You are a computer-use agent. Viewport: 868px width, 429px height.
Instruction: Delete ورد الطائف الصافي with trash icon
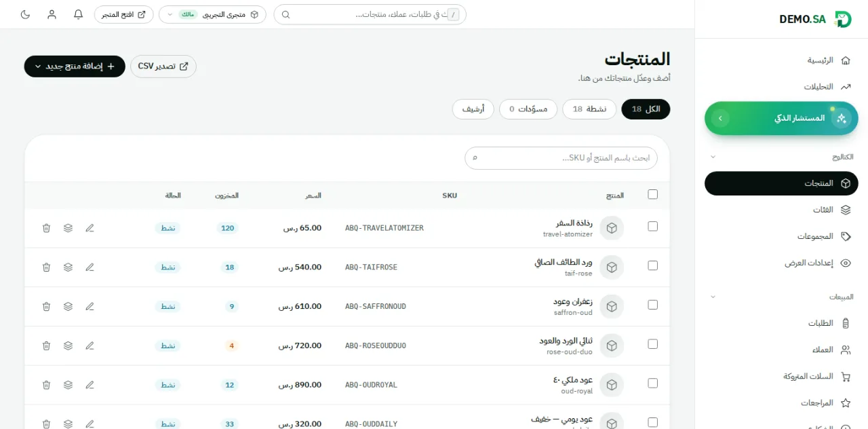pos(46,267)
